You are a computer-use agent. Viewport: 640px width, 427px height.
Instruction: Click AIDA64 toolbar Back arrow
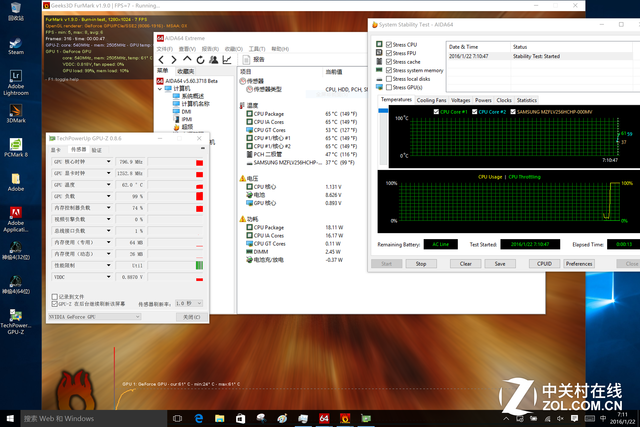[161, 60]
